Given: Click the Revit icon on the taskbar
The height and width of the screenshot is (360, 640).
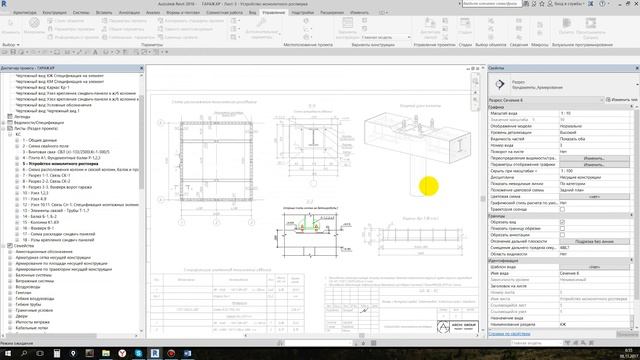Looking at the screenshot, I should pyautogui.click(x=155, y=353).
